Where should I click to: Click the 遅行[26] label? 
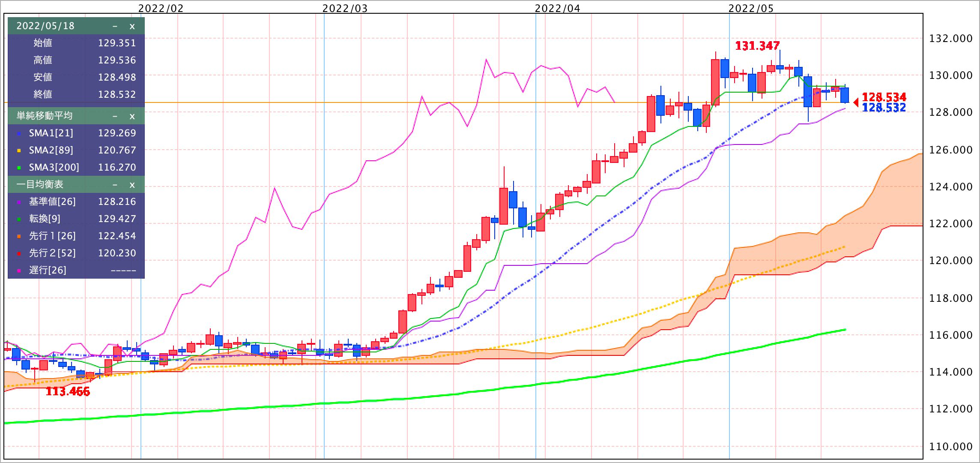48,270
